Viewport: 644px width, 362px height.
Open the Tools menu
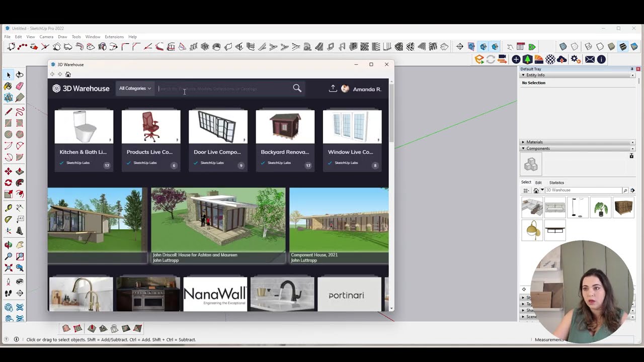point(76,37)
